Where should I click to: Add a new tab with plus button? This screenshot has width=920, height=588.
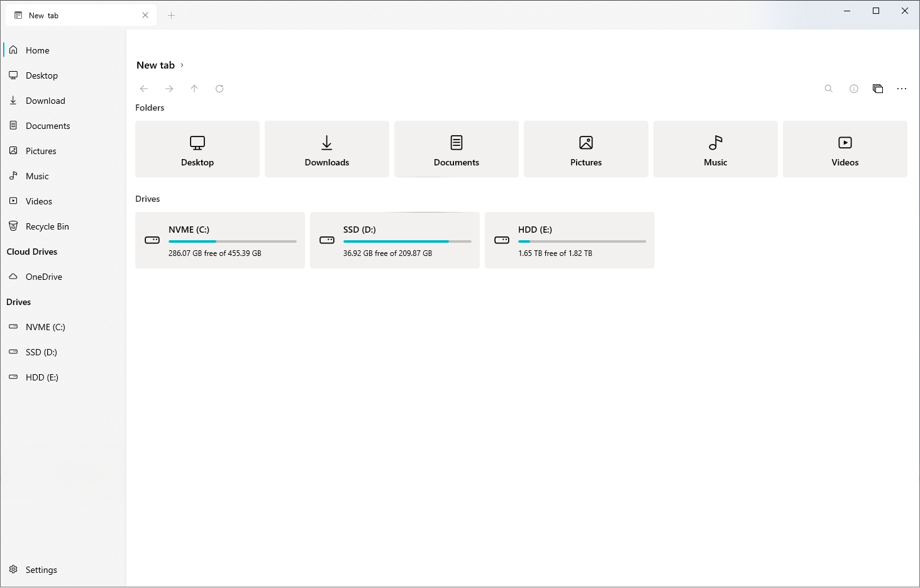171,15
